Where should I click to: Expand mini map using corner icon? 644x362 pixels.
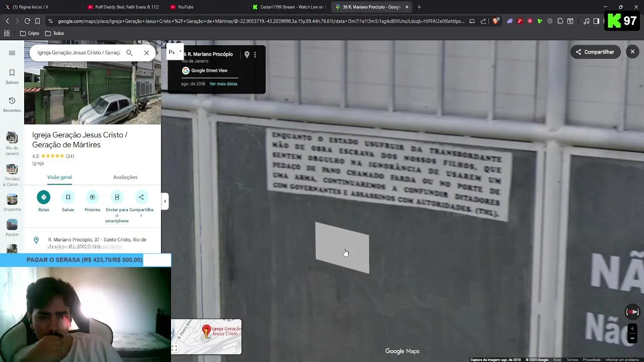click(175, 348)
